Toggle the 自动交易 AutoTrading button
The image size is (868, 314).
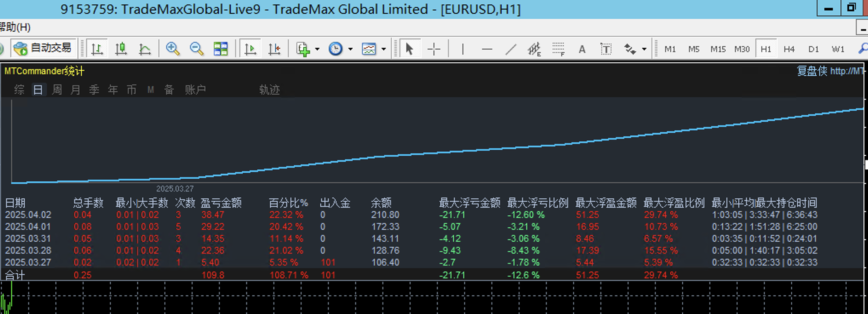tap(43, 49)
